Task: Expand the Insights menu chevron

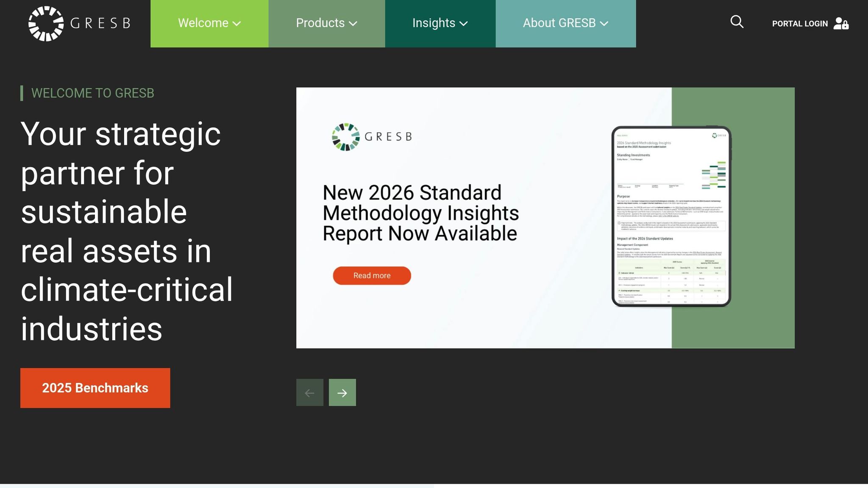Action: click(x=464, y=24)
